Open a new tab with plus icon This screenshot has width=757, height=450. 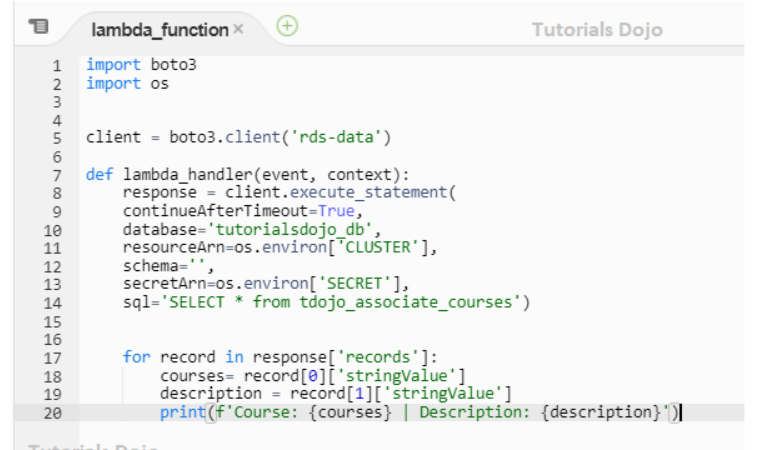pyautogui.click(x=287, y=26)
